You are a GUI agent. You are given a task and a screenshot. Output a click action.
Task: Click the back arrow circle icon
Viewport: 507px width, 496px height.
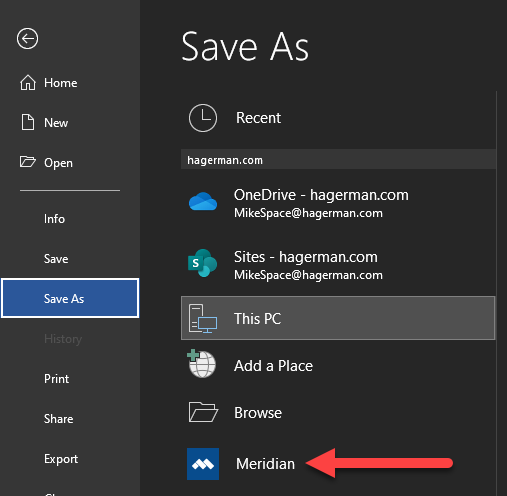pos(27,39)
